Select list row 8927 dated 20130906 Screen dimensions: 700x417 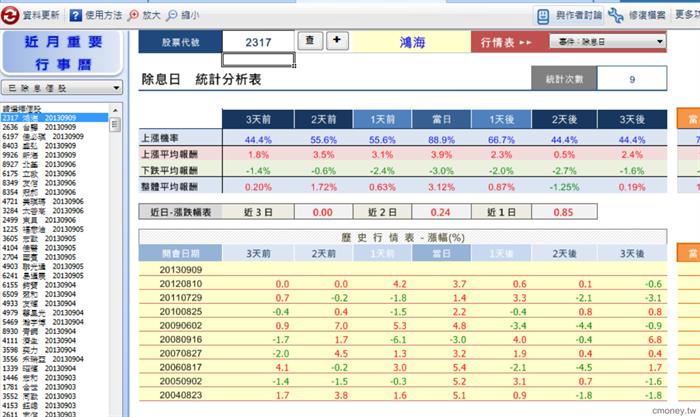(54, 164)
